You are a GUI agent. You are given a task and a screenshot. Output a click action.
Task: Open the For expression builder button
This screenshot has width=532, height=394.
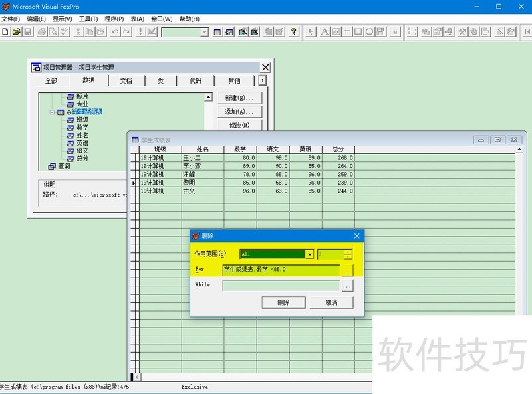(347, 270)
